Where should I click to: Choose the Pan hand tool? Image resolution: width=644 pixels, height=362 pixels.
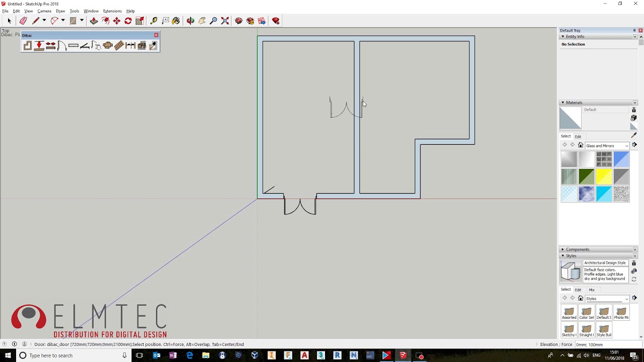[202, 21]
